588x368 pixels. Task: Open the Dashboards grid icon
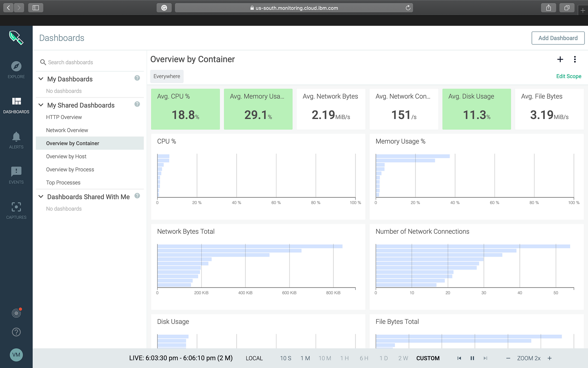pos(16,101)
